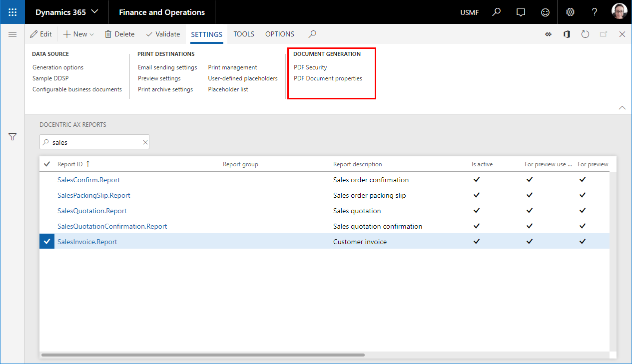
Task: Open the SalesPackingSlip.Report link
Action: coord(94,195)
